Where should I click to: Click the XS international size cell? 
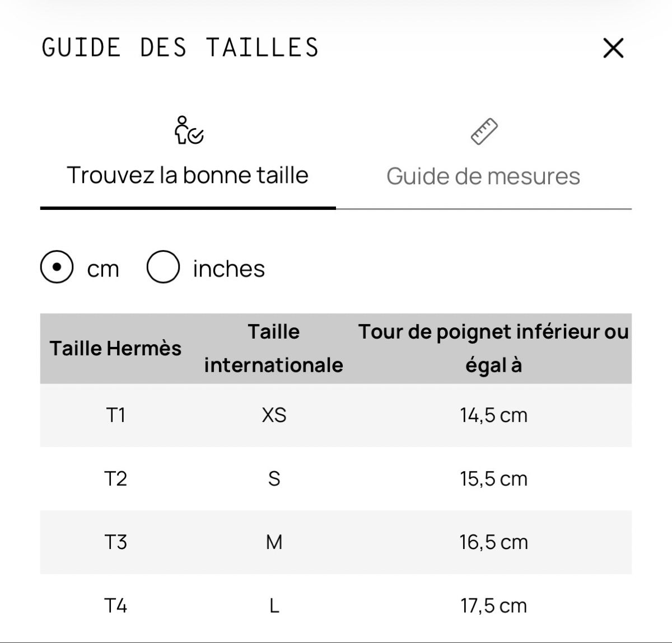(x=274, y=415)
